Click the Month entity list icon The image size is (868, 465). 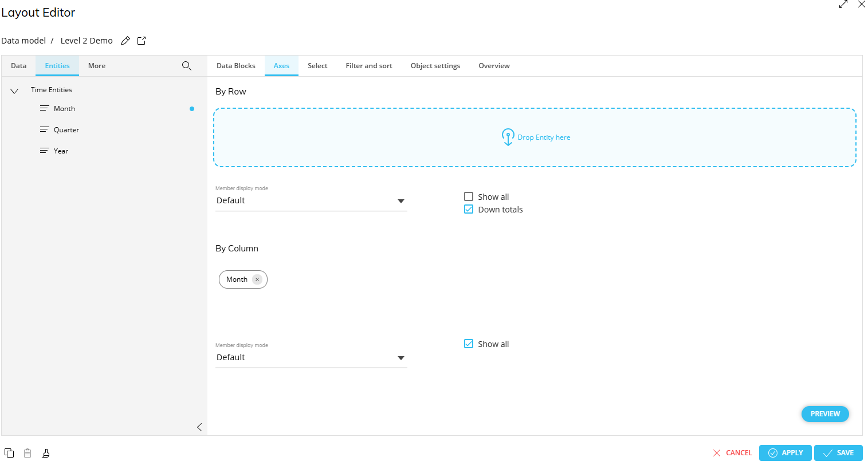pyautogui.click(x=44, y=108)
